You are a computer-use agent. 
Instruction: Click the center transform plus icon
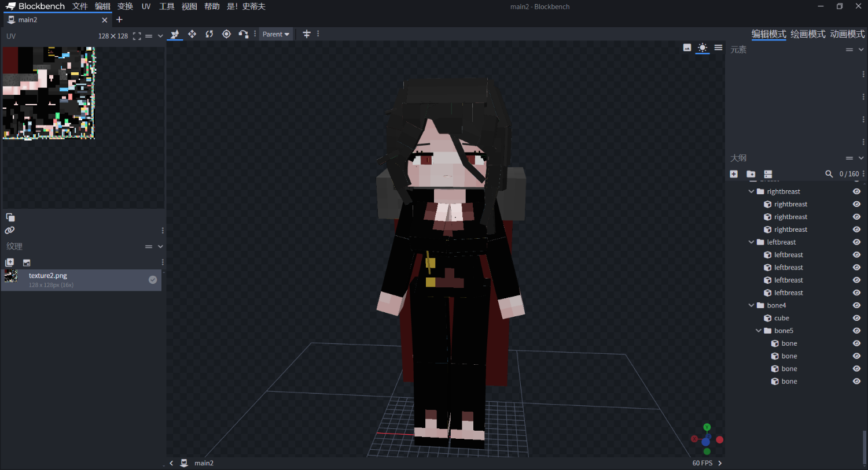point(307,34)
